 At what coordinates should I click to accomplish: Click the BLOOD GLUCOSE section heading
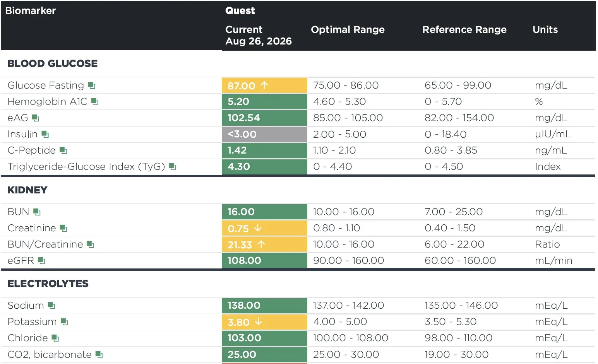click(x=53, y=63)
